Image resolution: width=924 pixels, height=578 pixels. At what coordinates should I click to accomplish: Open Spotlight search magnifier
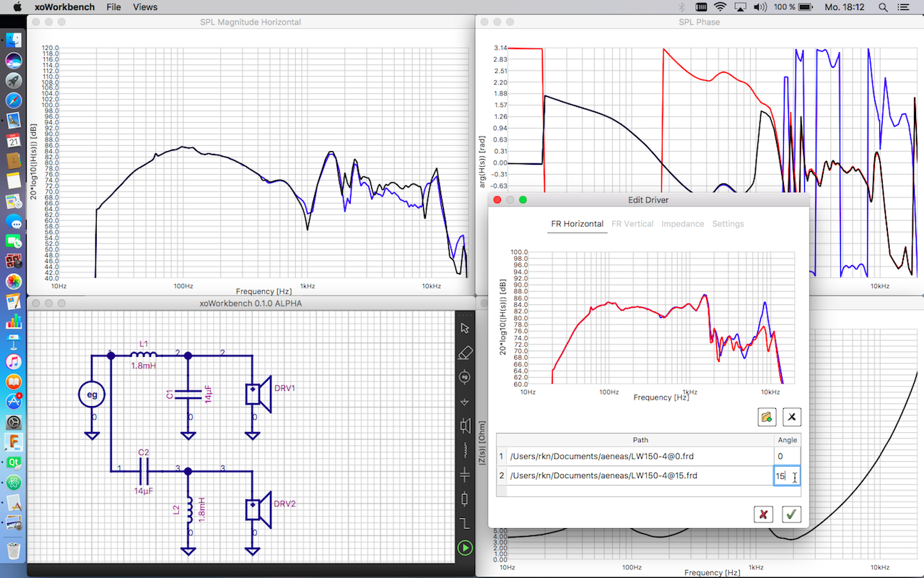click(x=884, y=7)
